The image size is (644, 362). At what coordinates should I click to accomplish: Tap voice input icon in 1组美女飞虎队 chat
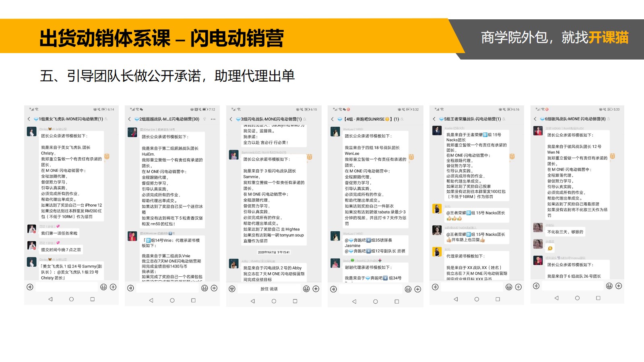coord(30,287)
